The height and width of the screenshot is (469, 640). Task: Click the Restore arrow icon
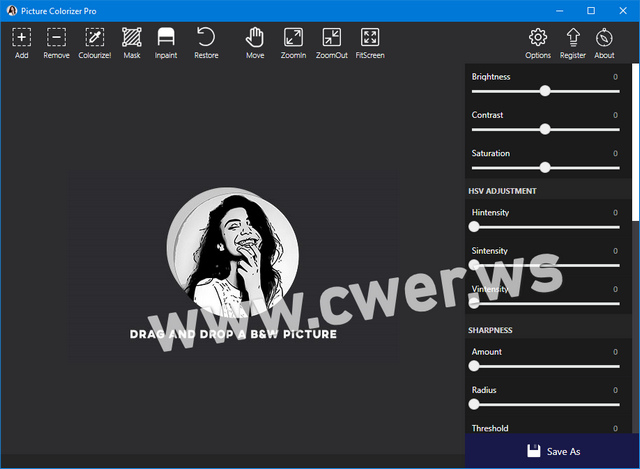coord(206,38)
